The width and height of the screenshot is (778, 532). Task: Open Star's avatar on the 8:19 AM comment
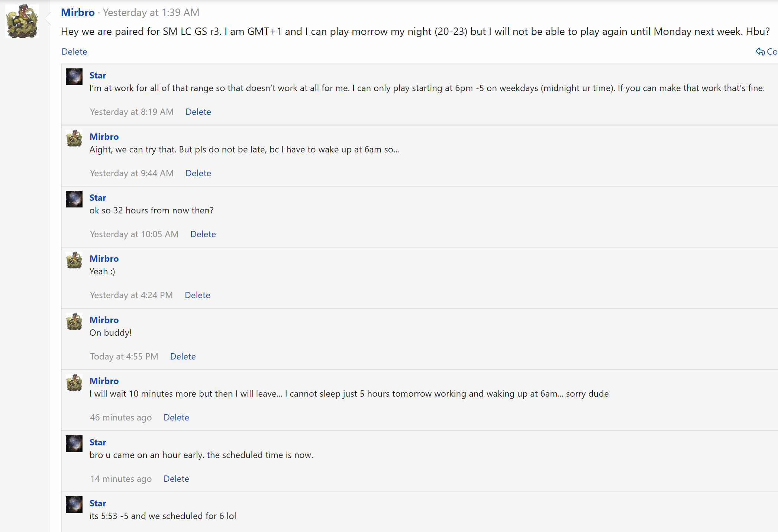74,77
